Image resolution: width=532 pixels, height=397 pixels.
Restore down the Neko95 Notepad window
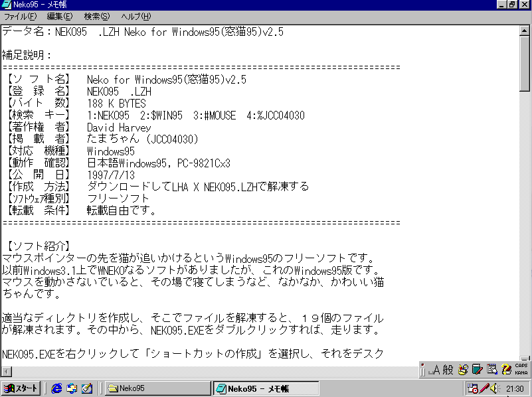pos(511,5)
